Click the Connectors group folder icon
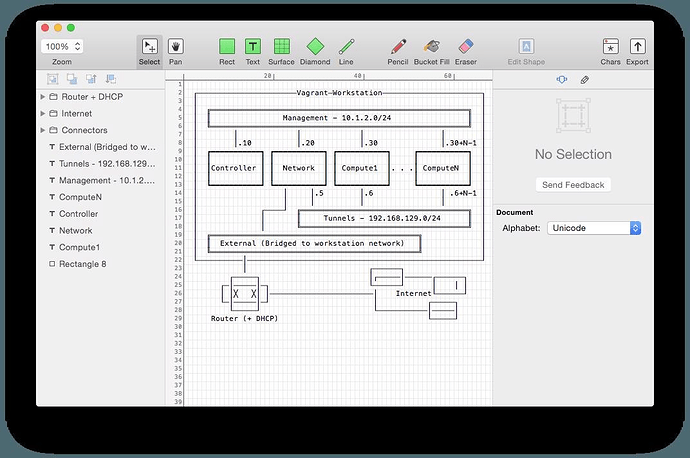Screen dimensions: 690x458 tap(53, 130)
